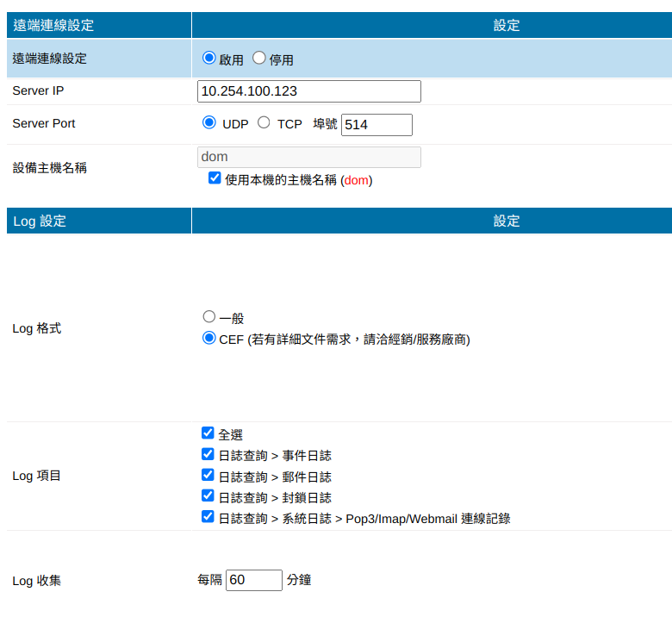
Task: Select the CEF log format radio button
Action: (x=208, y=339)
